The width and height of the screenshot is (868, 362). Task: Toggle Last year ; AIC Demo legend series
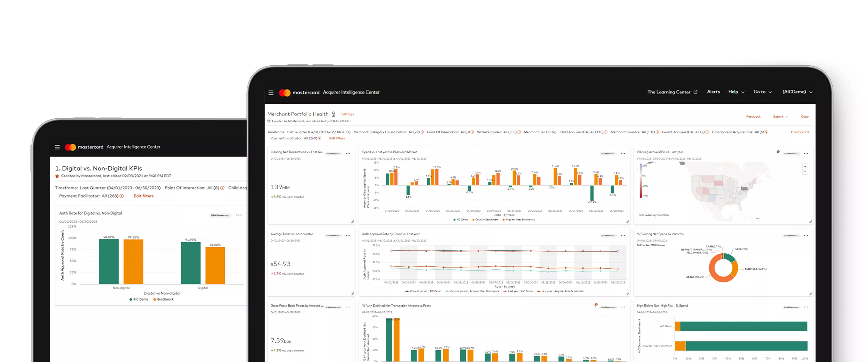click(x=517, y=291)
